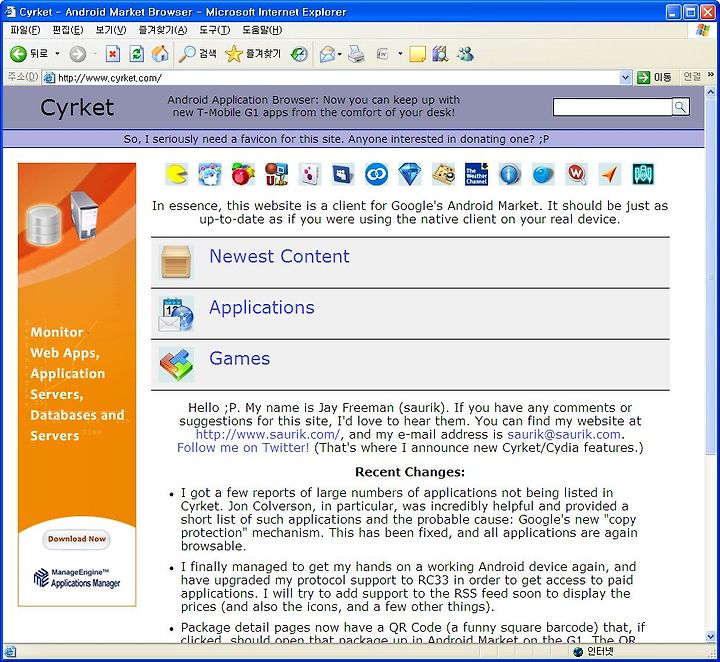Click the grayed Forward arrow button
Image resolution: width=720 pixels, height=662 pixels.
coord(78,54)
